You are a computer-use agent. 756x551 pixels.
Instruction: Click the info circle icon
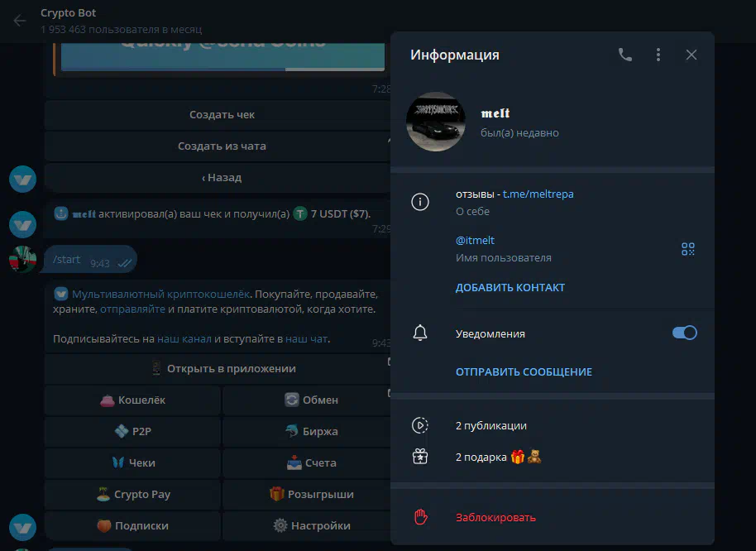coord(420,202)
